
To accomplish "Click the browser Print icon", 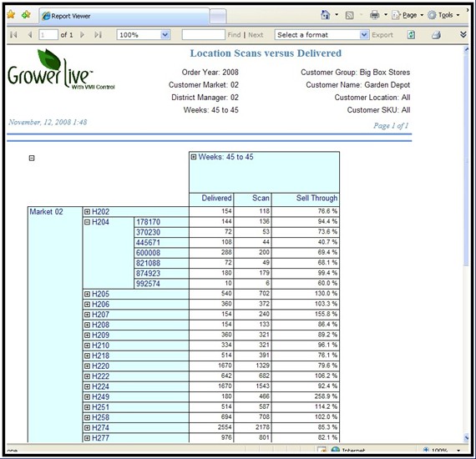I will (375, 14).
